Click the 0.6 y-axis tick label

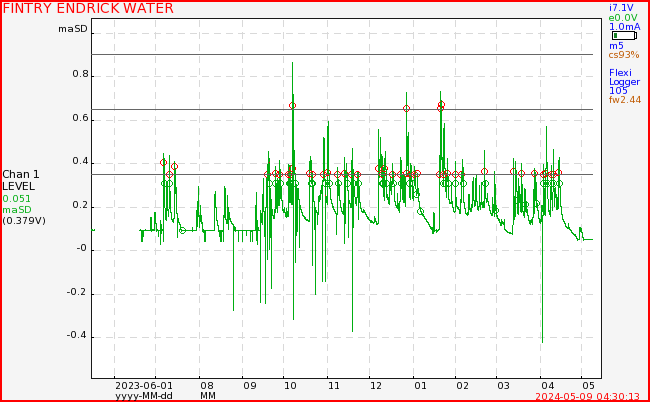click(80, 118)
